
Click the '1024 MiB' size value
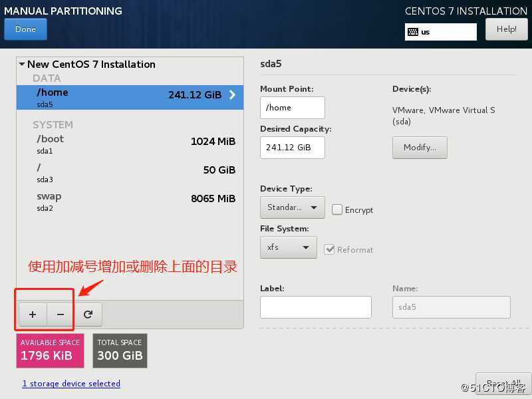pos(213,142)
